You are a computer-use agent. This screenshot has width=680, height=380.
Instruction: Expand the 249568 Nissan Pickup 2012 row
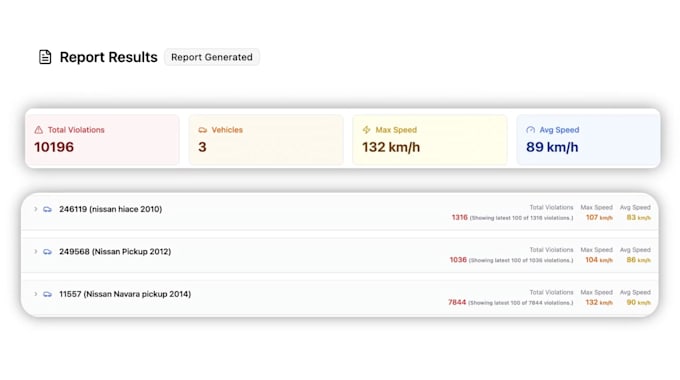click(36, 252)
